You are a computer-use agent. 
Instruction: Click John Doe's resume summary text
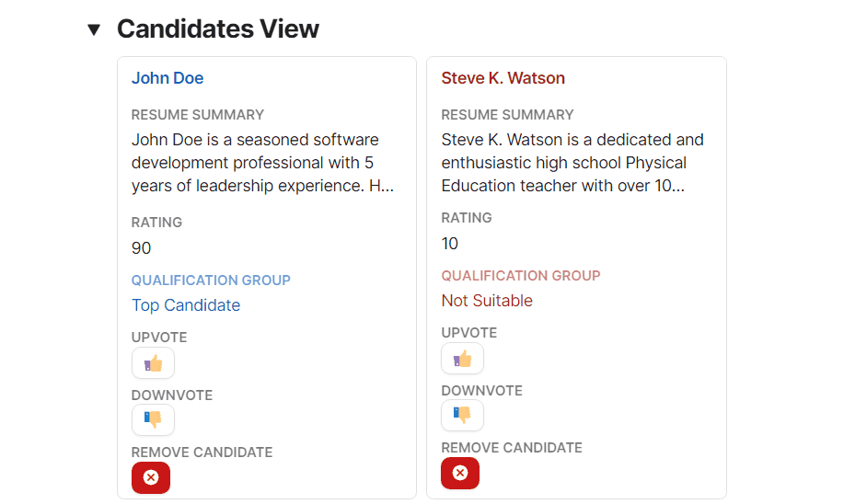pyautogui.click(x=262, y=163)
